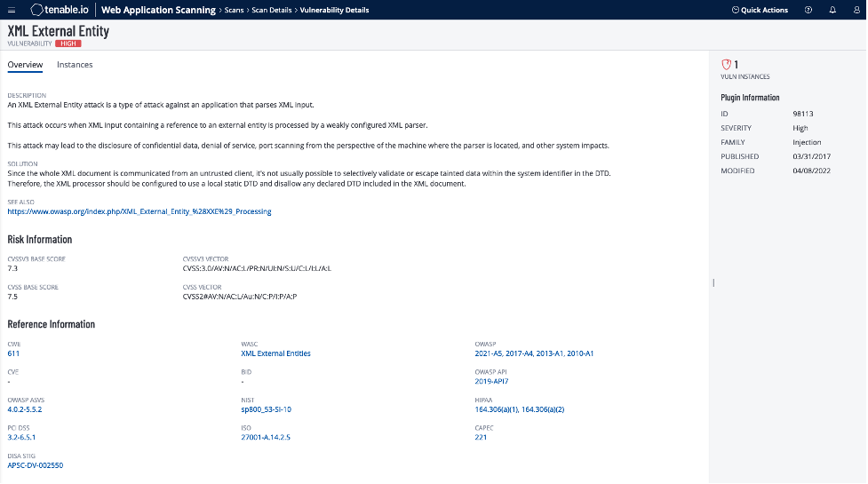
Task: Switch to the Instances tab
Action: 75,65
